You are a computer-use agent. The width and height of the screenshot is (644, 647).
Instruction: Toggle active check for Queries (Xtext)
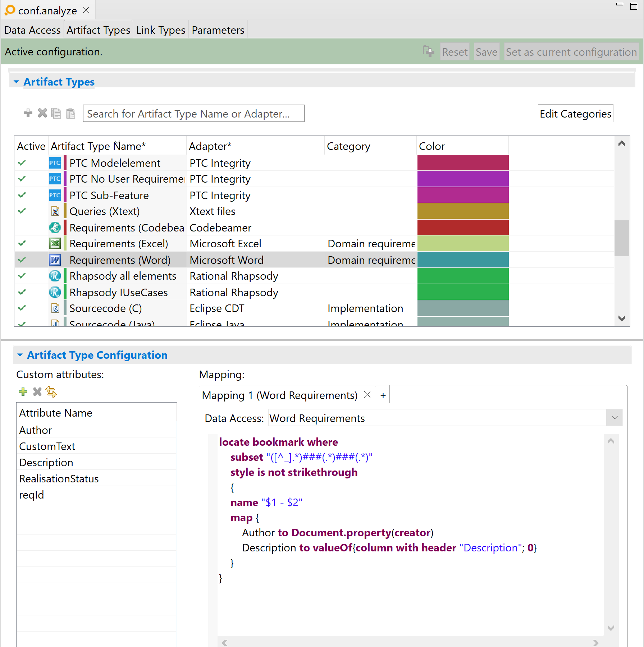[22, 211]
